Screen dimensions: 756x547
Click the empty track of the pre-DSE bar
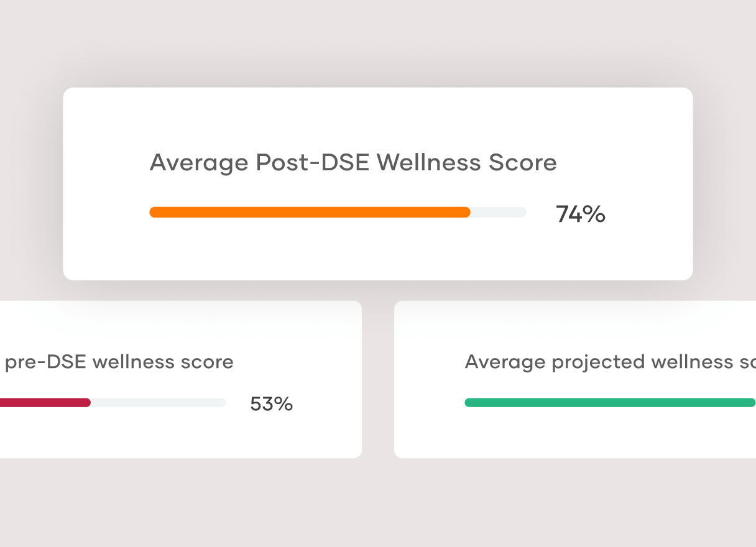[159, 403]
